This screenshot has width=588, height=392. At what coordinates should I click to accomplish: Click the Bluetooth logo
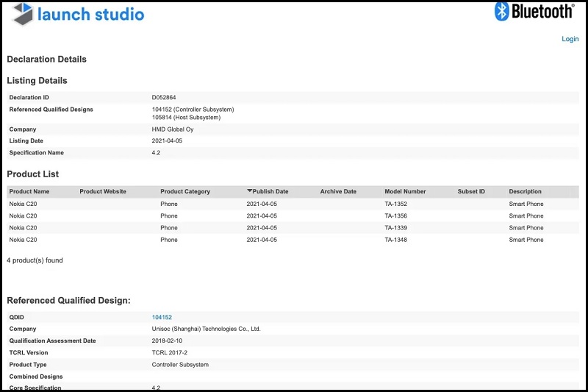534,11
